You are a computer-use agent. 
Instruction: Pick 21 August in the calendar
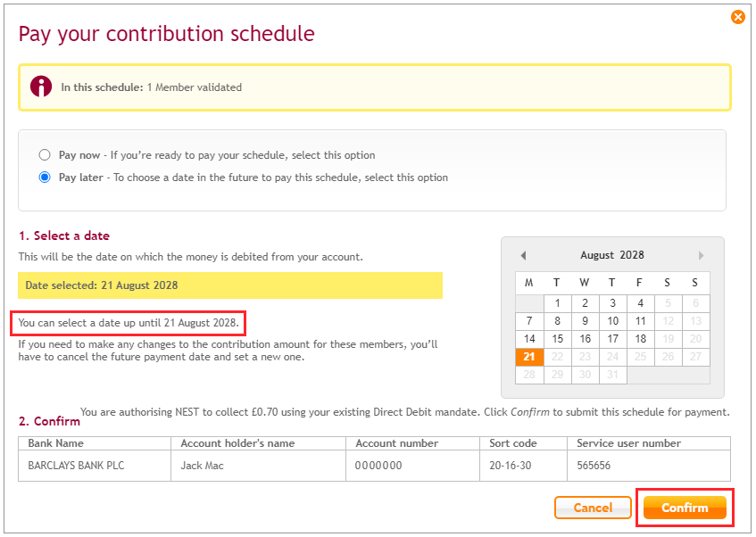point(529,357)
